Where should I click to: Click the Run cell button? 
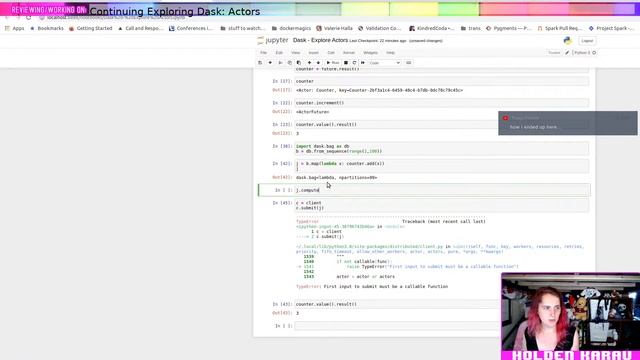point(333,63)
